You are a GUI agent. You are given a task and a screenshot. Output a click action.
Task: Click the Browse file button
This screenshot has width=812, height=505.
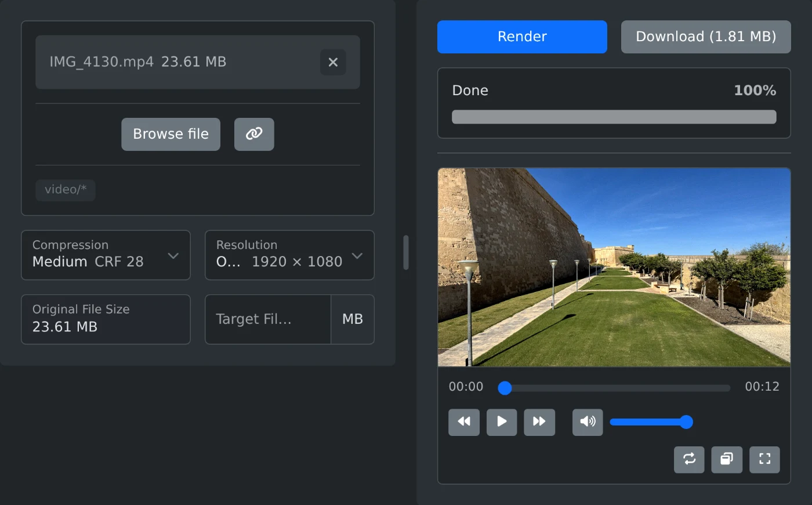[171, 134]
